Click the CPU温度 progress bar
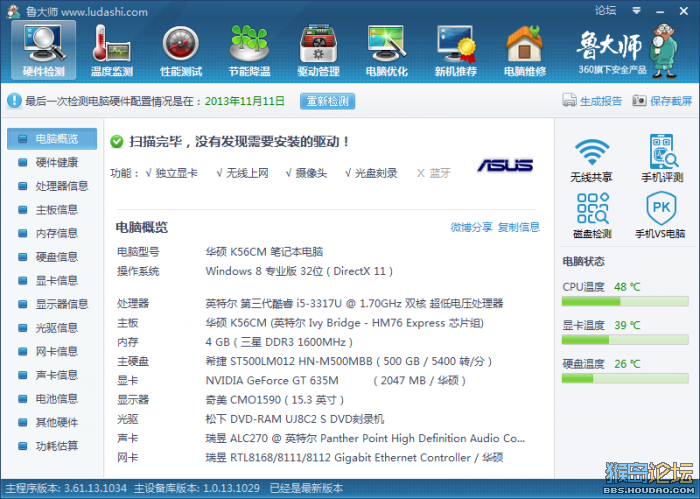This screenshot has height=499, width=700. click(625, 302)
